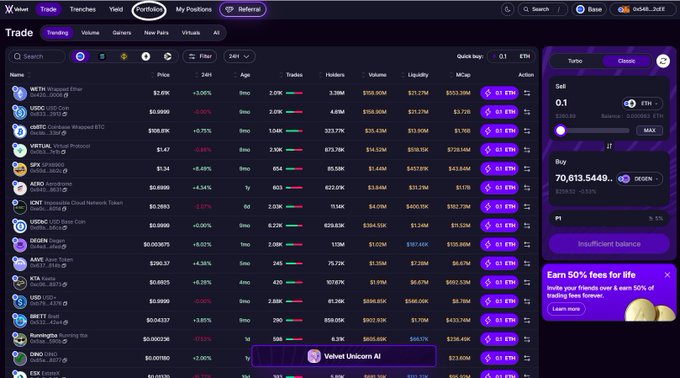The width and height of the screenshot is (680, 378).
Task: Select the BNB chain filter icon
Action: point(124,56)
